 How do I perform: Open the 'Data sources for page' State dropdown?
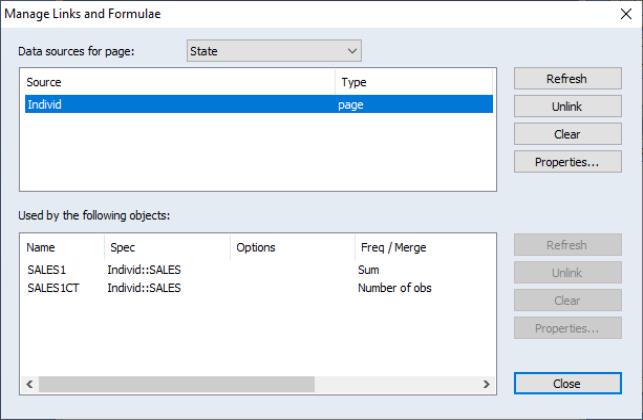pos(273,51)
